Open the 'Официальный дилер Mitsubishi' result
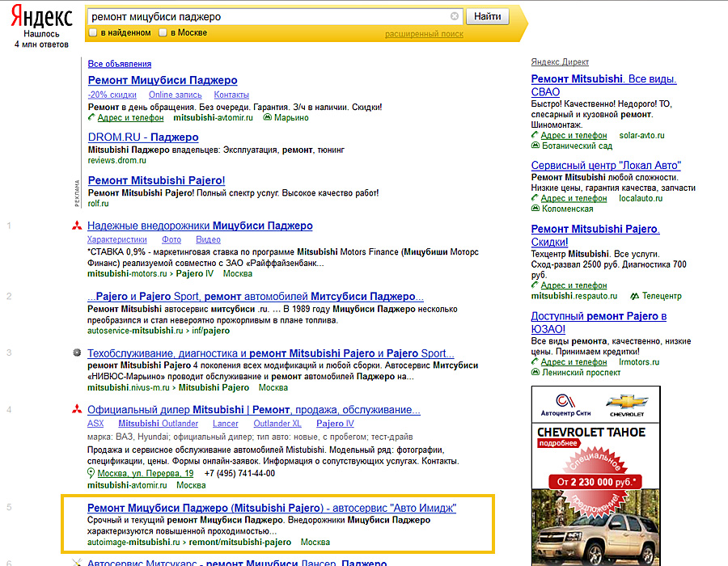Image resolution: width=728 pixels, height=566 pixels. [253, 410]
